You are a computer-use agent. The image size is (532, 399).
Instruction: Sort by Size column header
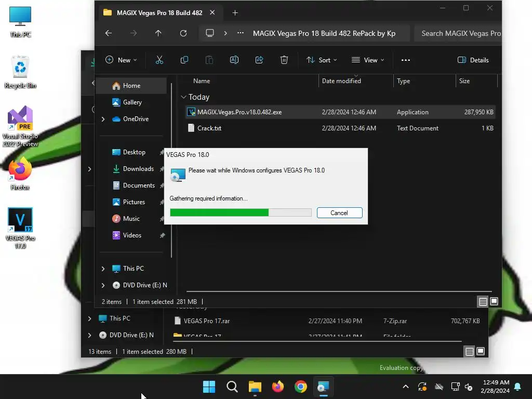[x=464, y=81]
